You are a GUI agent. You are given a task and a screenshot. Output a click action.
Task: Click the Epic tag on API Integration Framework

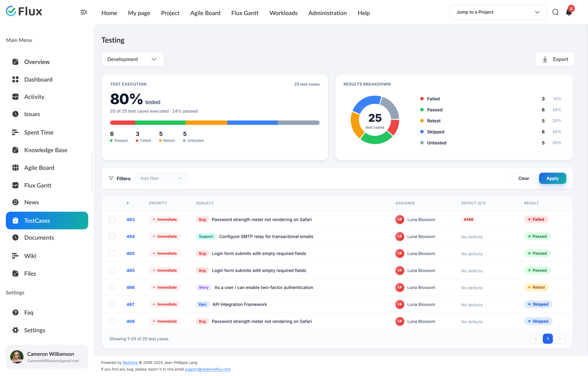202,304
